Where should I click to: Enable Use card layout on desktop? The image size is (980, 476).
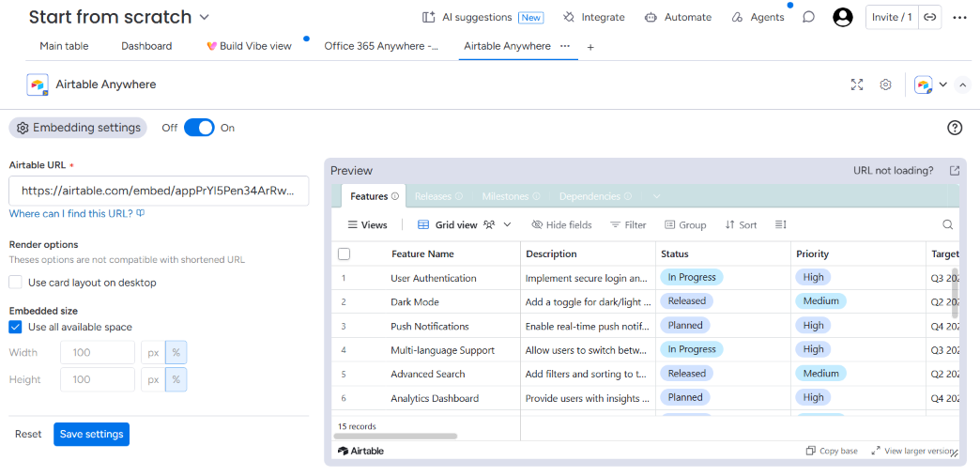(16, 282)
